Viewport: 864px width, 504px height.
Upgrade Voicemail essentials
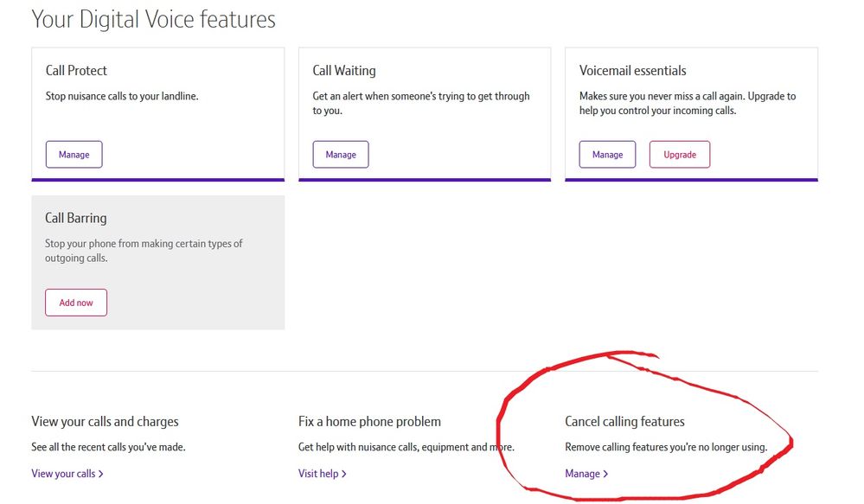tap(679, 155)
